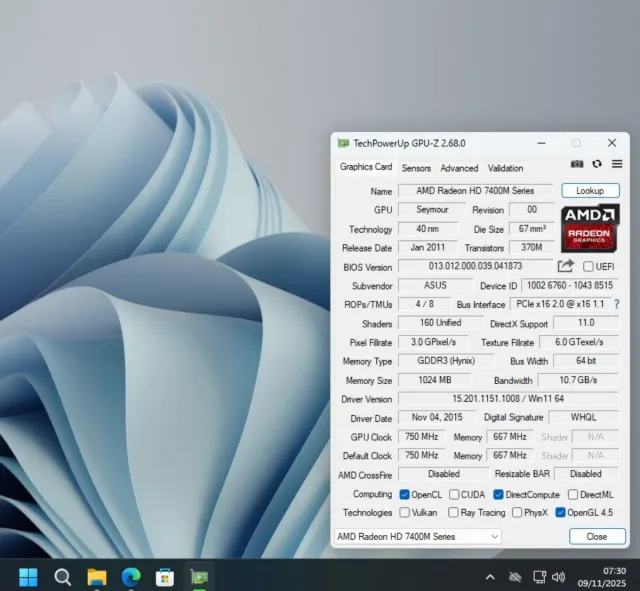Image resolution: width=640 pixels, height=591 pixels.
Task: Click Driver Version 15.201.1151.1008 / Win11 64
Action: click(508, 398)
